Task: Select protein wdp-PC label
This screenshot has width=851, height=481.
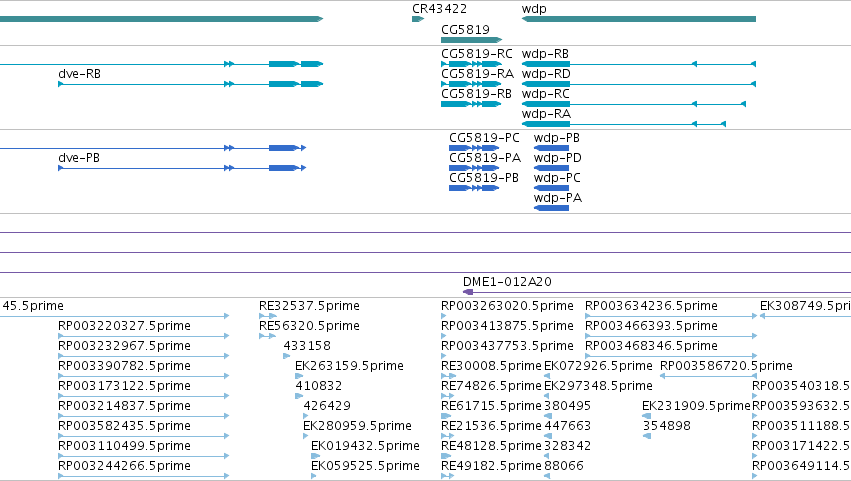Action: [x=557, y=178]
